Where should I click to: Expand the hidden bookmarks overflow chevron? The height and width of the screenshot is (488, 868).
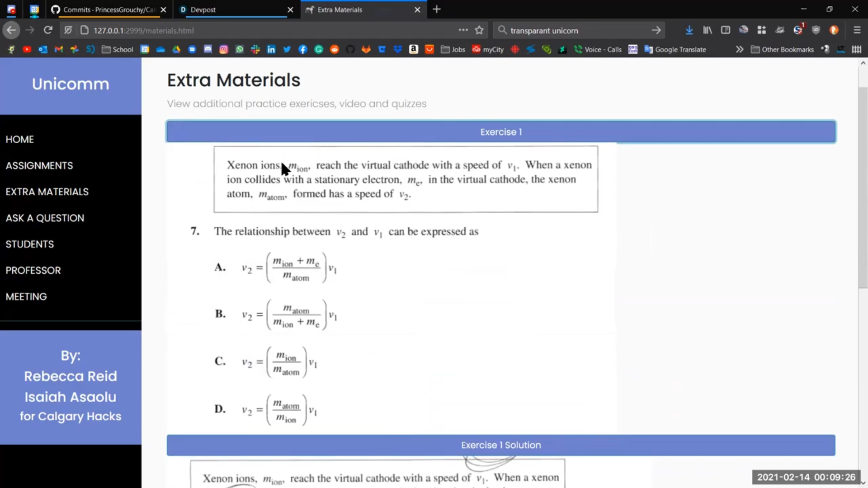[739, 49]
